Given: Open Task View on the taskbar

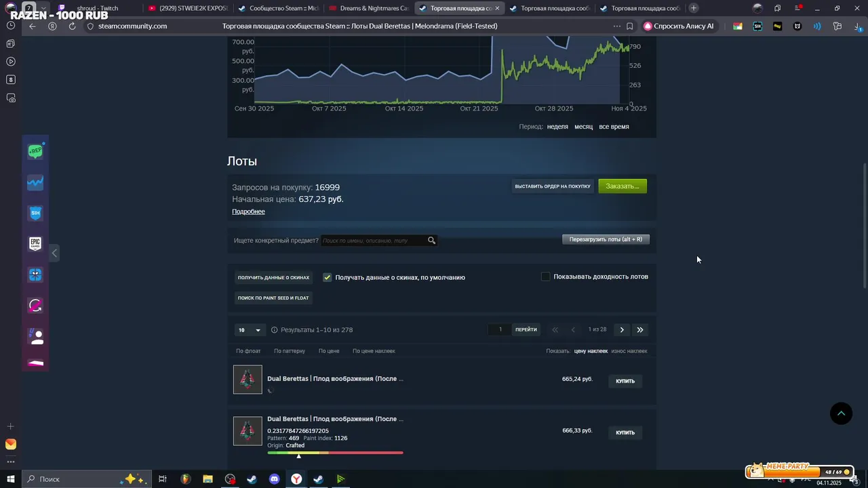Looking at the screenshot, I should [x=163, y=479].
